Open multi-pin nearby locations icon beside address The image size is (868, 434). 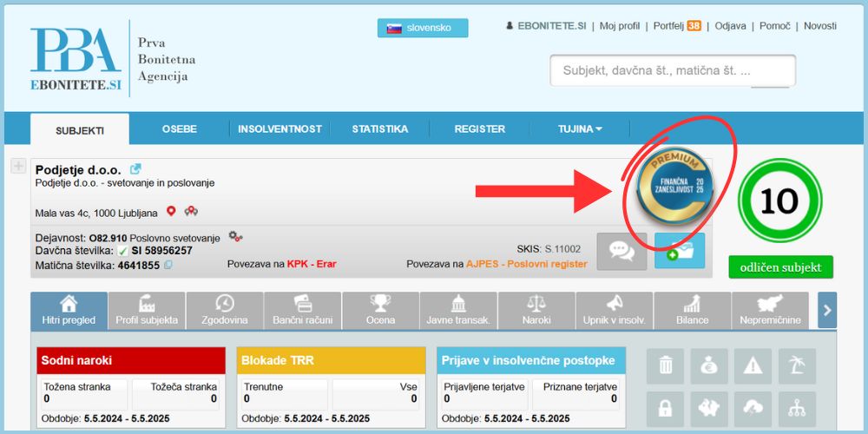[191, 212]
